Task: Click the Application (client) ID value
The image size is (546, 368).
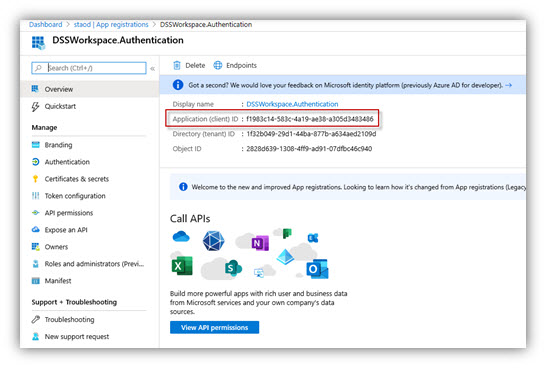Action: tap(310, 119)
